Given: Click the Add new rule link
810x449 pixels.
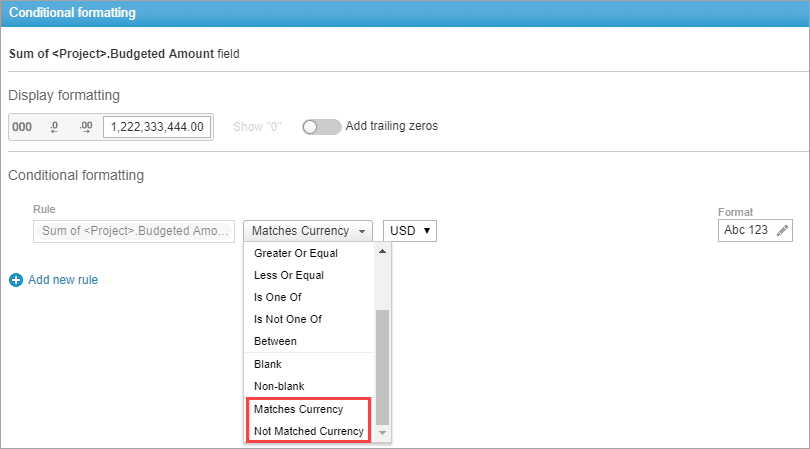Looking at the screenshot, I should click(63, 280).
